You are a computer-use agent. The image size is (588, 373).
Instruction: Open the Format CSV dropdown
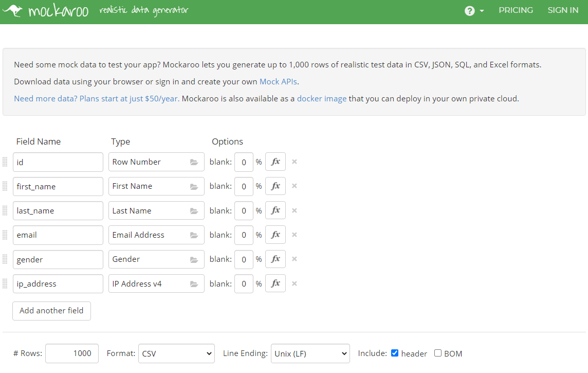[x=176, y=353]
